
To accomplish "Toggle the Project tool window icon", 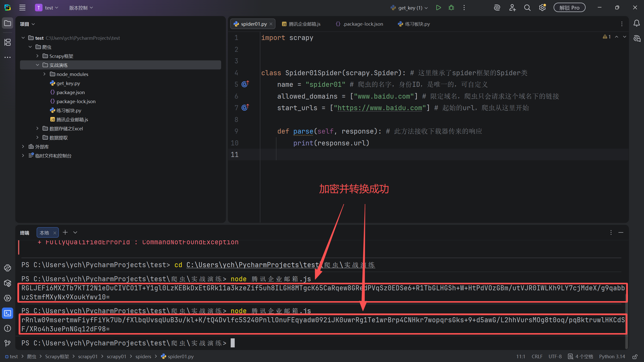I will [x=8, y=23].
